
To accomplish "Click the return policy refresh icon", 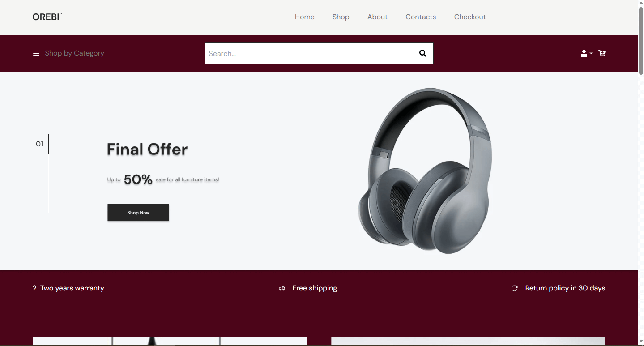I will click(515, 288).
